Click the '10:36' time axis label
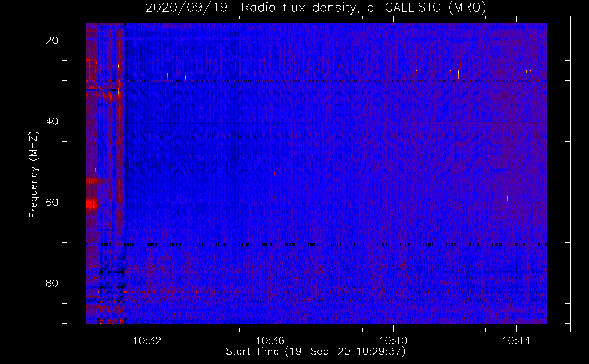The height and width of the screenshot is (364, 589). click(270, 341)
